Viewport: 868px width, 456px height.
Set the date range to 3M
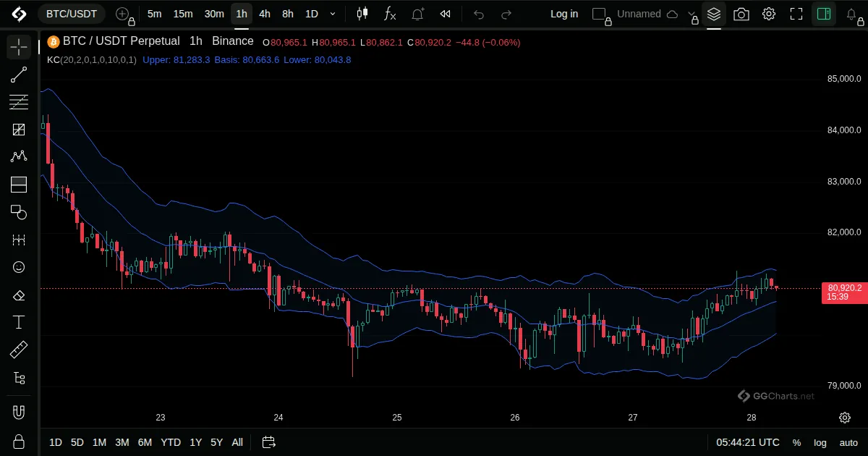pos(122,442)
